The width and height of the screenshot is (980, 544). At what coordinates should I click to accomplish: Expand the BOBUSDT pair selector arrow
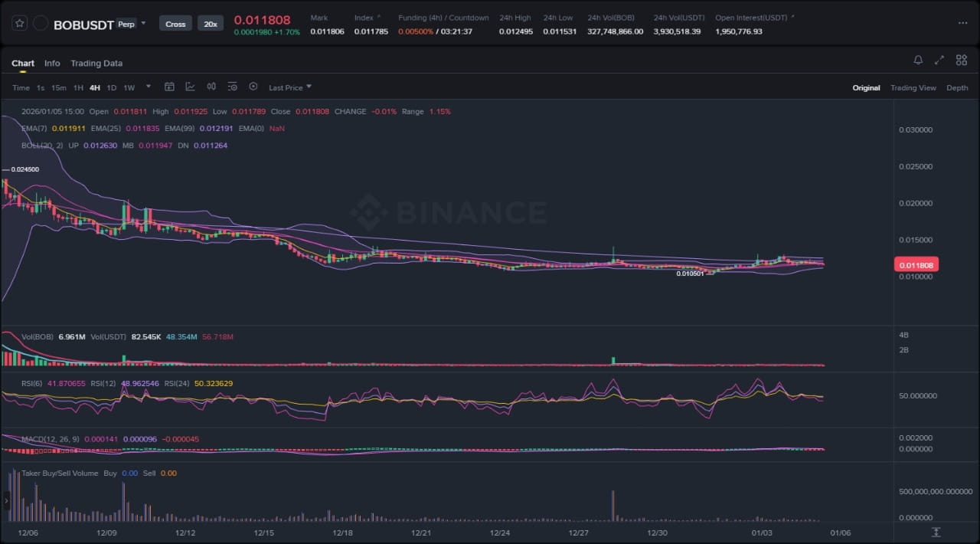click(143, 24)
